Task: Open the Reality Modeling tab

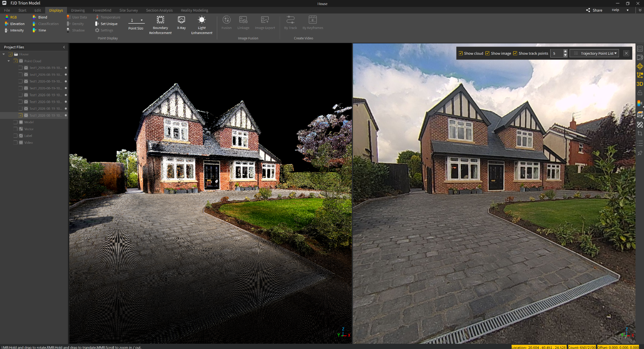Action: click(194, 10)
